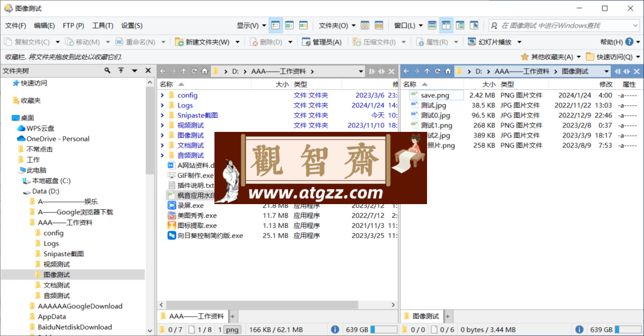This screenshot has width=644, height=336.
Task: Open the 窗口(L) dropdown
Action: pos(408,26)
